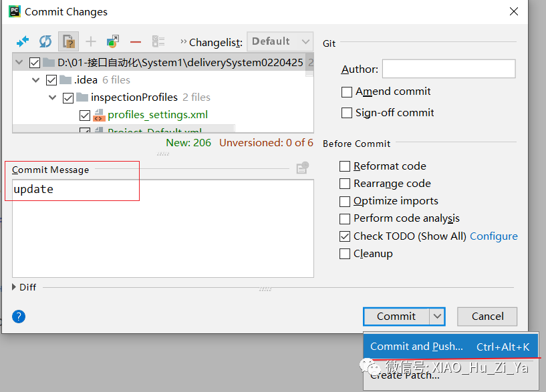Open the Commit button dropdown arrow

tap(437, 317)
